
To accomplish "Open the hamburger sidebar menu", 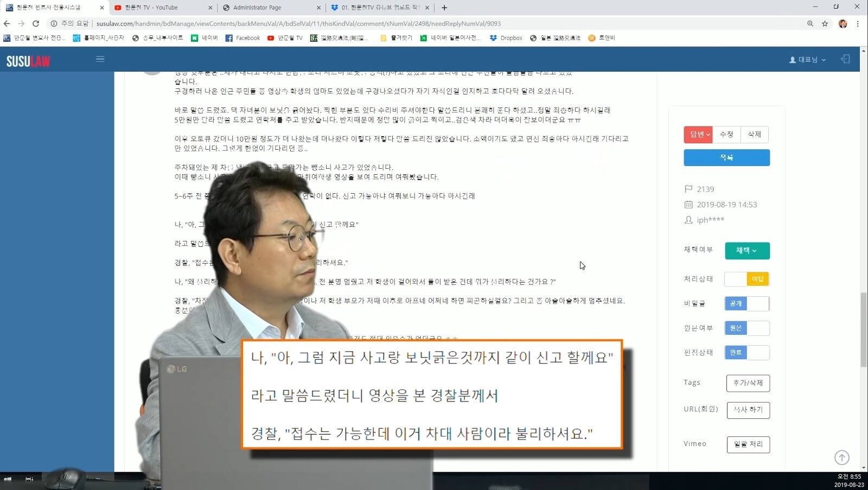I will coord(100,59).
